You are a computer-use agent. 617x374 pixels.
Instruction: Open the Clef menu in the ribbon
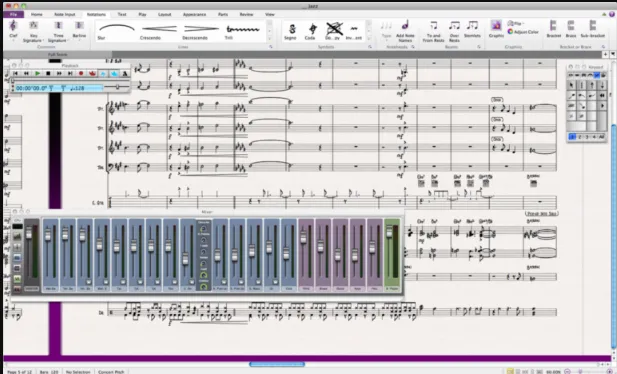coord(13,30)
